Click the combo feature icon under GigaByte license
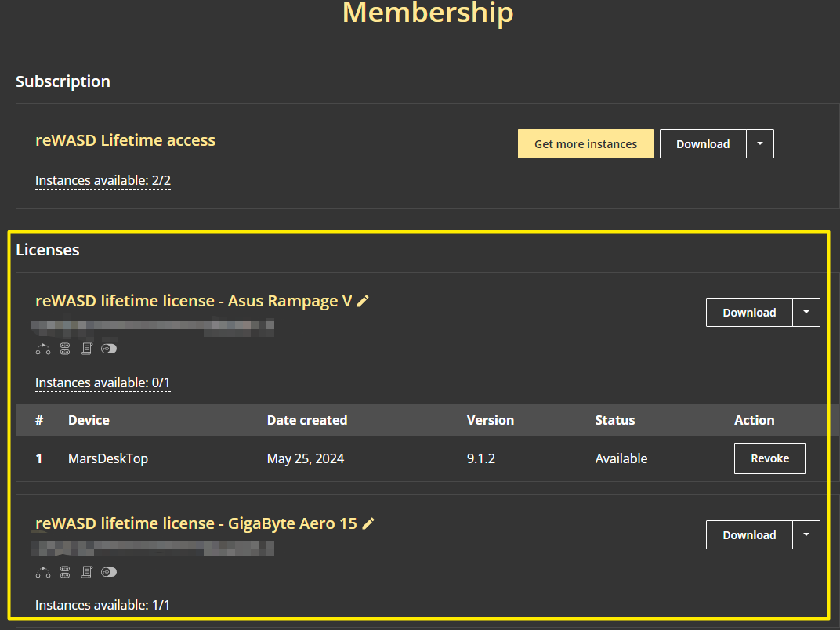The height and width of the screenshot is (630, 840). pyautogui.click(x=42, y=572)
